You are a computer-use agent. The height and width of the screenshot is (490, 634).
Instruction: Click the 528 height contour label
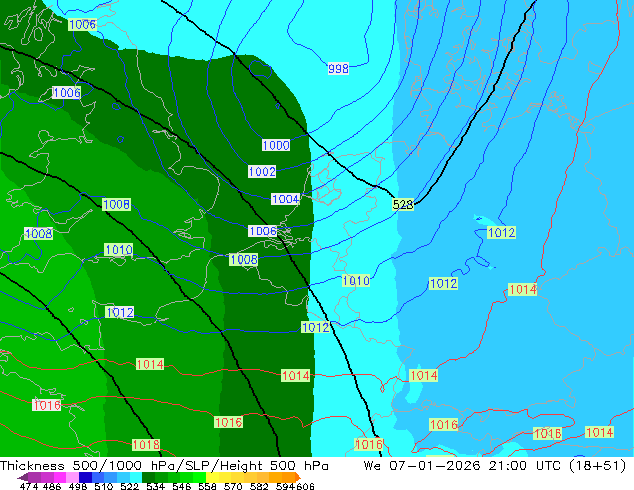(403, 205)
